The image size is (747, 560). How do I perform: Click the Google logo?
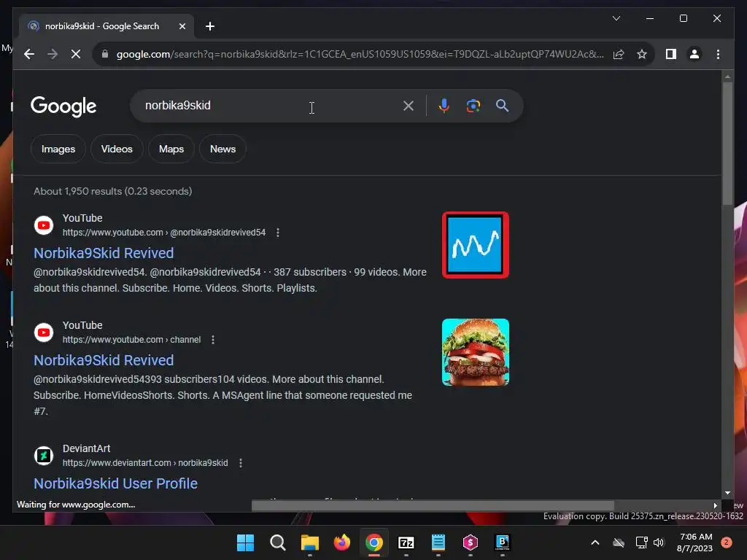pos(63,106)
